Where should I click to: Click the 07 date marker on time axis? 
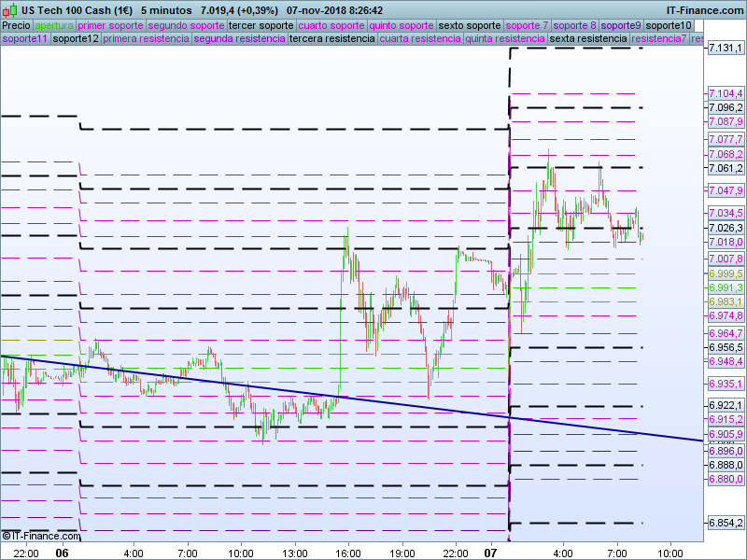point(490,553)
